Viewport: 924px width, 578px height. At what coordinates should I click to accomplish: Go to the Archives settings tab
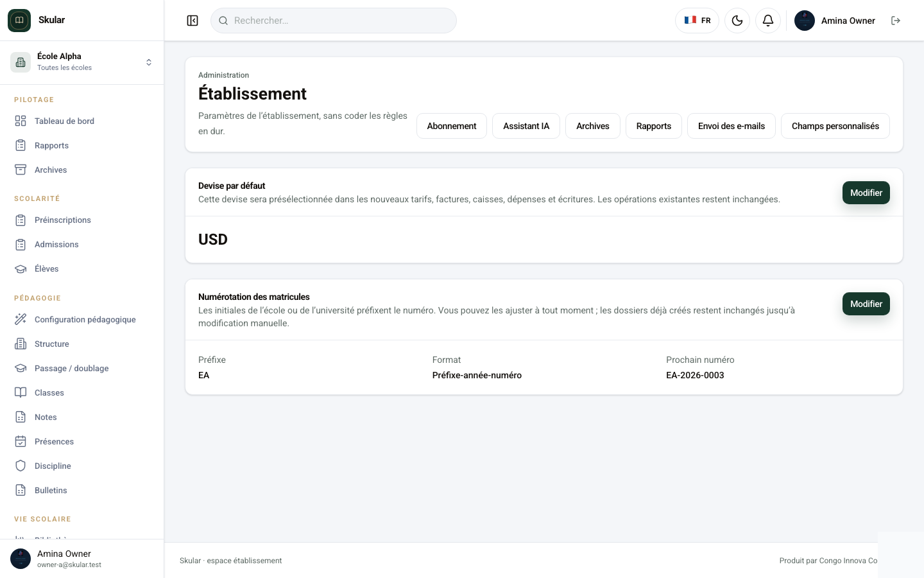tap(593, 126)
